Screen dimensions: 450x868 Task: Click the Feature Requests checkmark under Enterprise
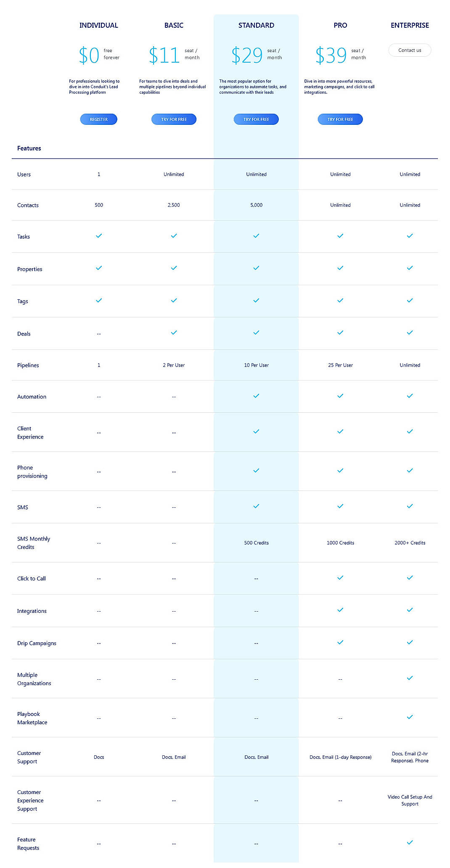pos(409,843)
